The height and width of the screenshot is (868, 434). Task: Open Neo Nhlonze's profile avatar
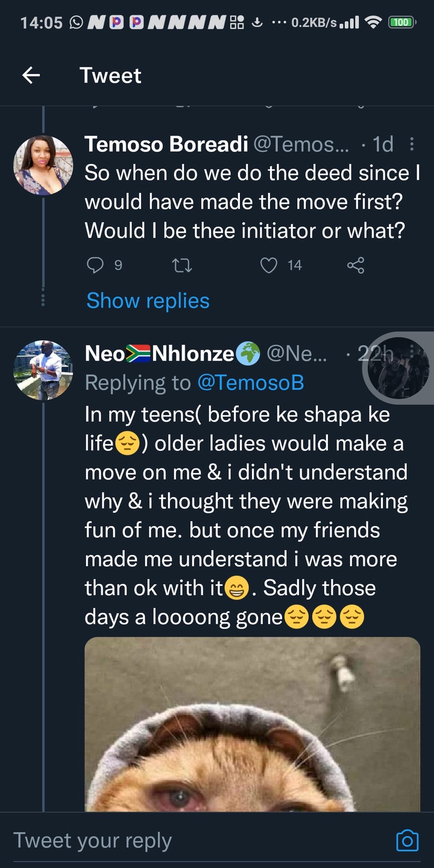43,370
